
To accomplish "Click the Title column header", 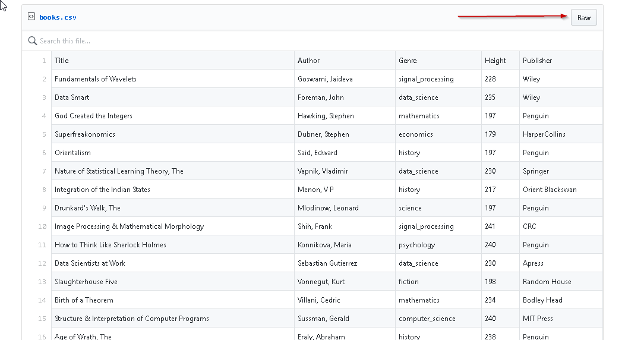I will pyautogui.click(x=62, y=61).
